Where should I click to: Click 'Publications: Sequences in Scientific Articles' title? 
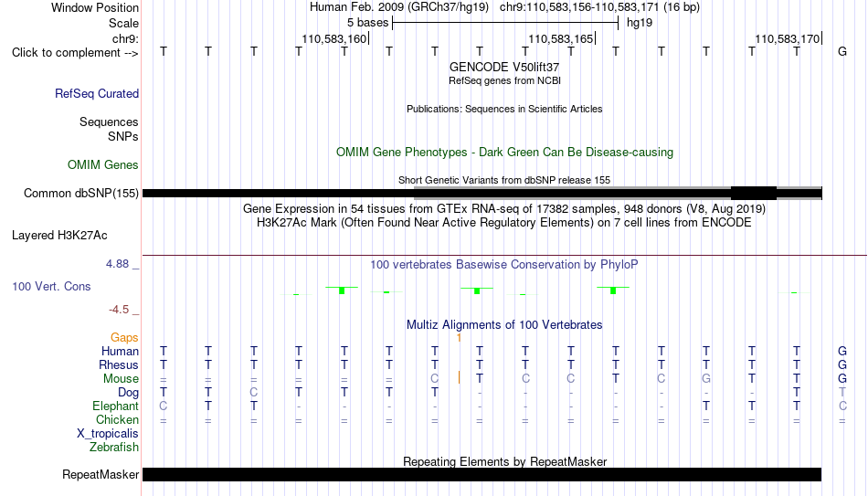[504, 109]
